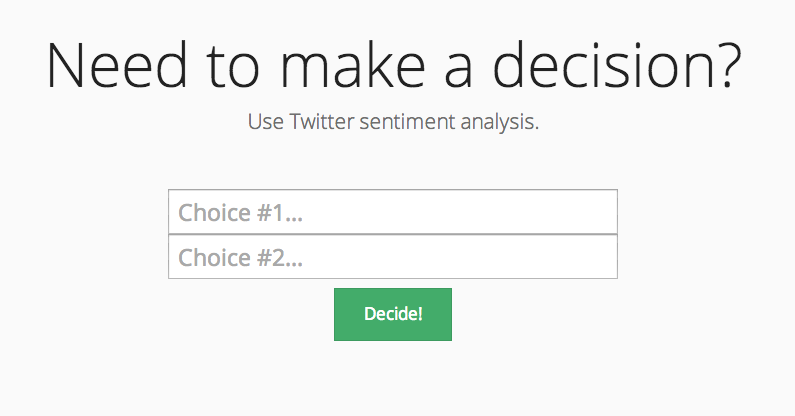This screenshot has height=416, width=795.
Task: Click the 'Decide!' label on the green button
Action: click(x=393, y=314)
